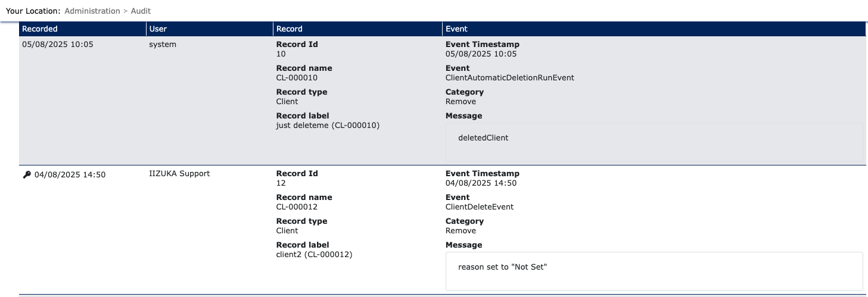This screenshot has width=868, height=297.
Task: Click record name CL-000012
Action: point(297,207)
